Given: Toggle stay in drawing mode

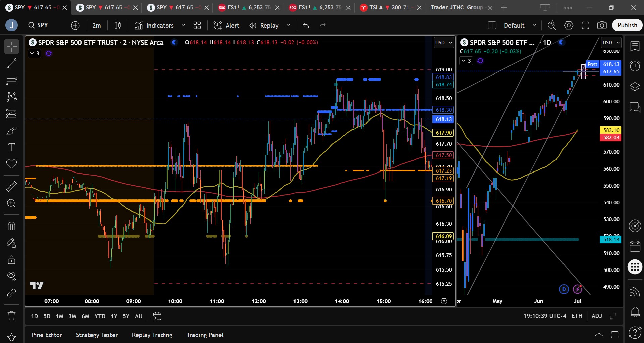Looking at the screenshot, I should click(x=11, y=243).
